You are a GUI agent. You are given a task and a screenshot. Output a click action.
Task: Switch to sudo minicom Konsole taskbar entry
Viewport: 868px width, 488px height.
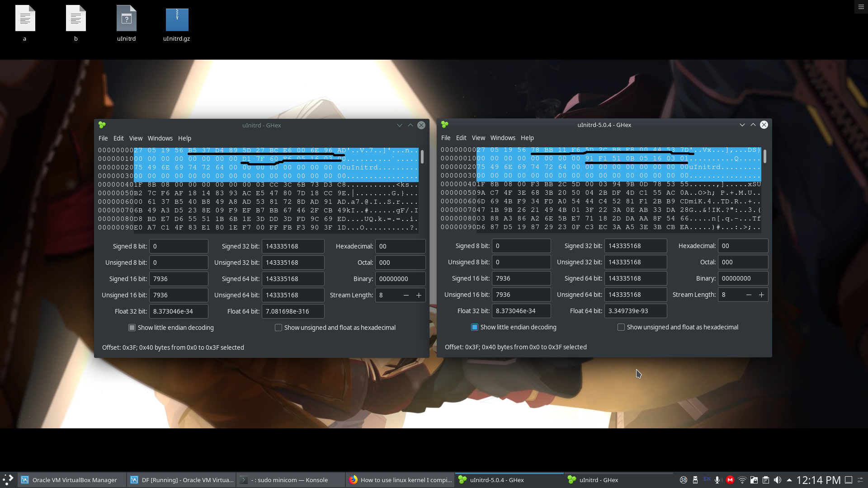(291, 480)
